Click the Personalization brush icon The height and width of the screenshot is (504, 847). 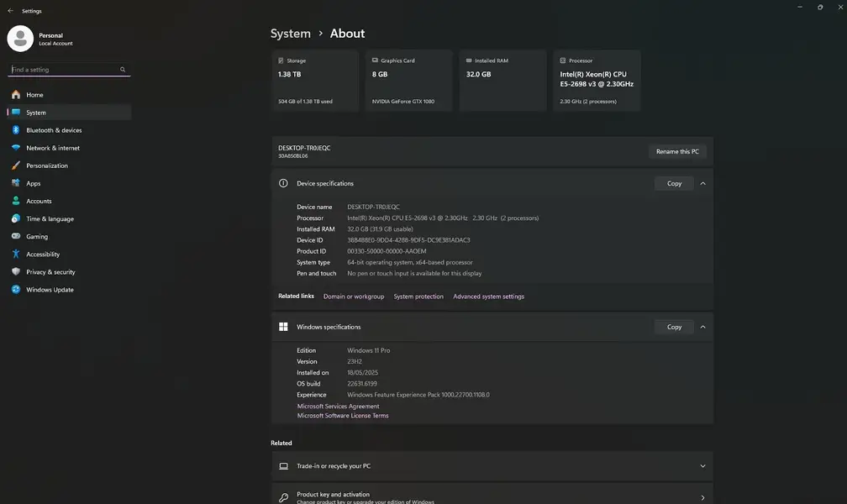click(x=16, y=165)
